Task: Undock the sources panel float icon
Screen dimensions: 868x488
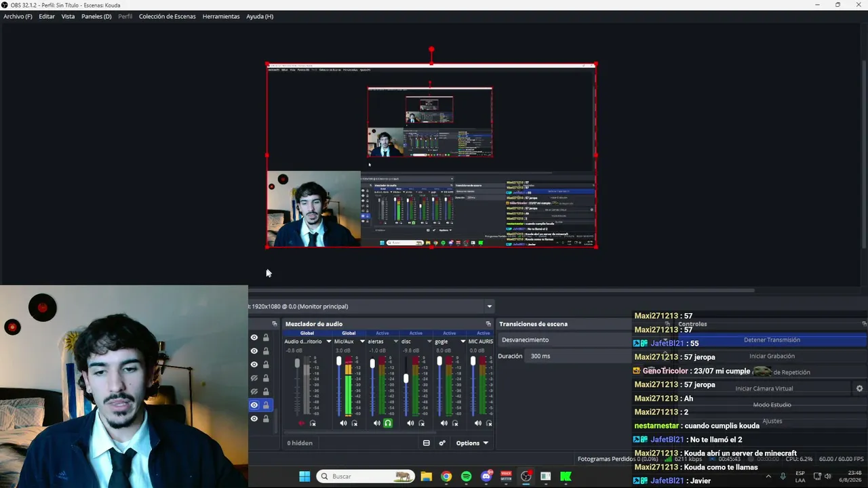Action: pyautogui.click(x=275, y=324)
